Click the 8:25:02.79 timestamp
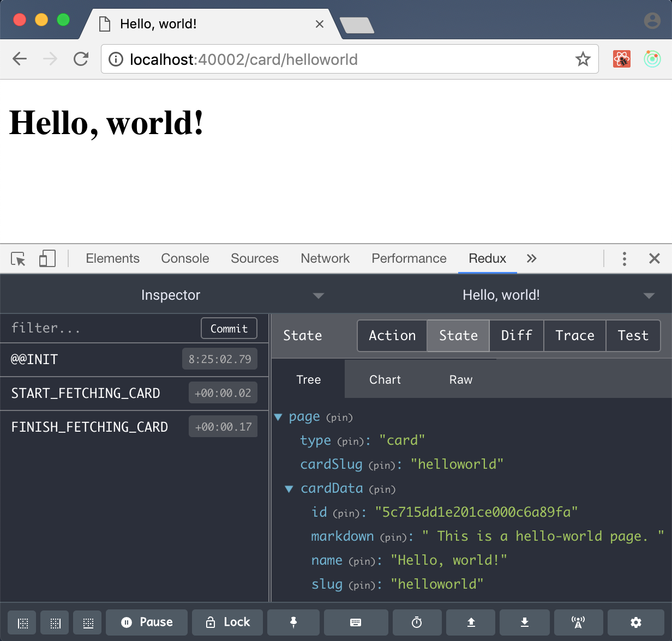 pos(220,359)
